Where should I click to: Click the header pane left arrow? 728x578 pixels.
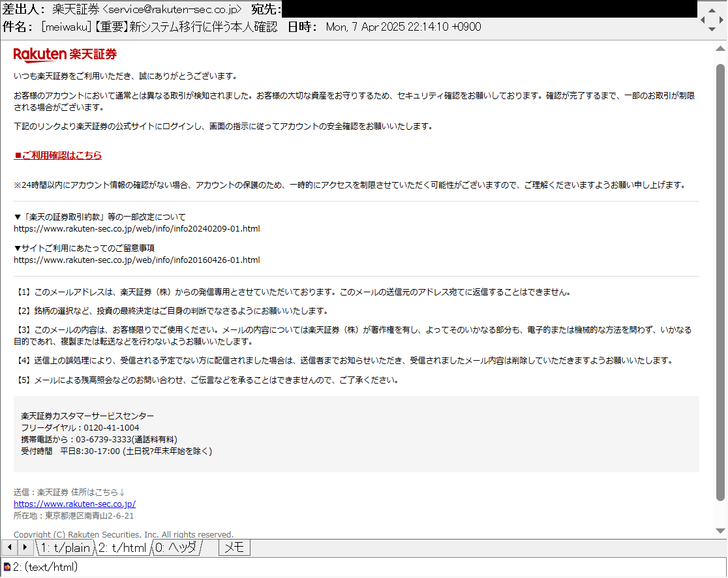[x=703, y=20]
